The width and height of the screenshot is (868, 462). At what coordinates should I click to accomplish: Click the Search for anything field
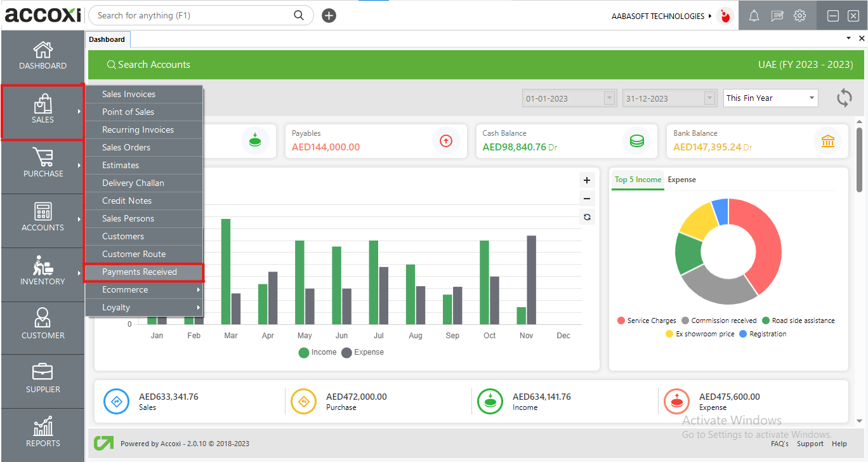[194, 15]
